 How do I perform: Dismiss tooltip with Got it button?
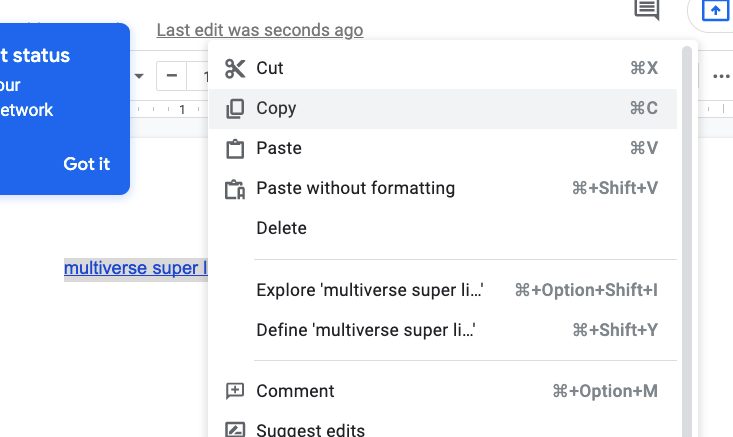coord(86,164)
